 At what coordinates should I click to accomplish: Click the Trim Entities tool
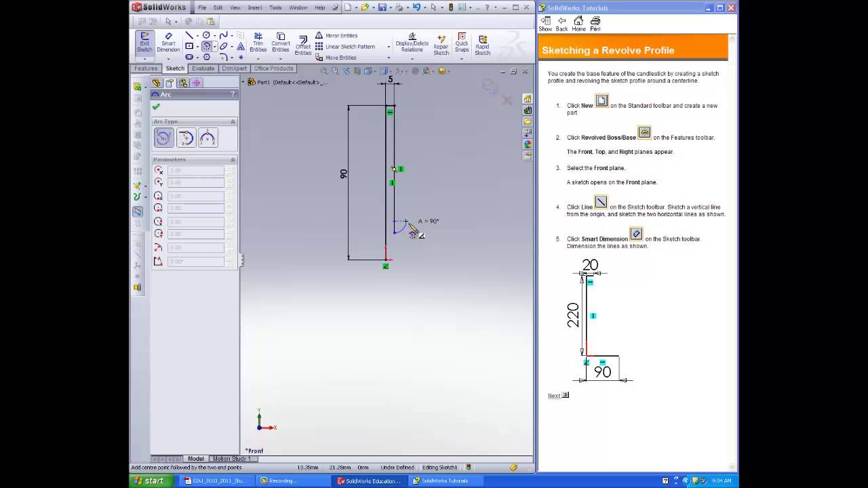point(258,42)
